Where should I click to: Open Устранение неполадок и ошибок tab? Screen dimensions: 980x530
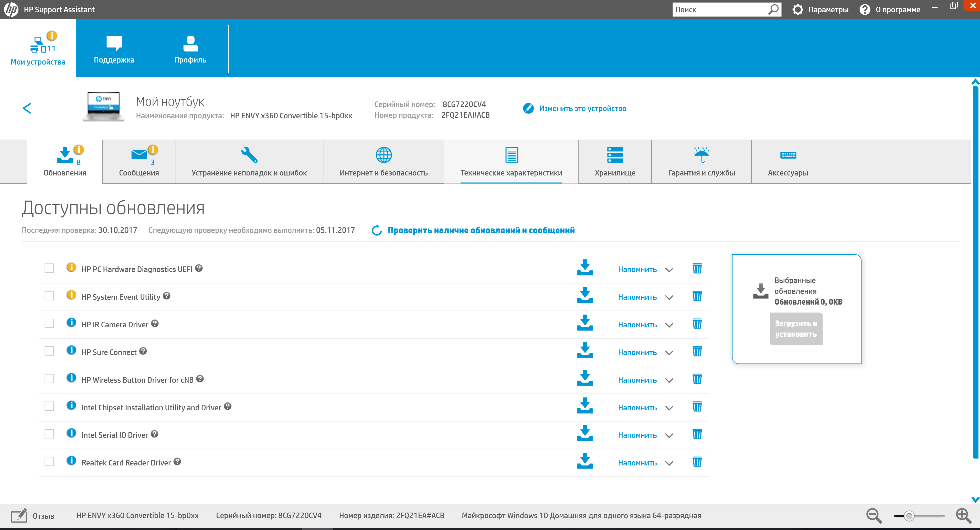(249, 161)
